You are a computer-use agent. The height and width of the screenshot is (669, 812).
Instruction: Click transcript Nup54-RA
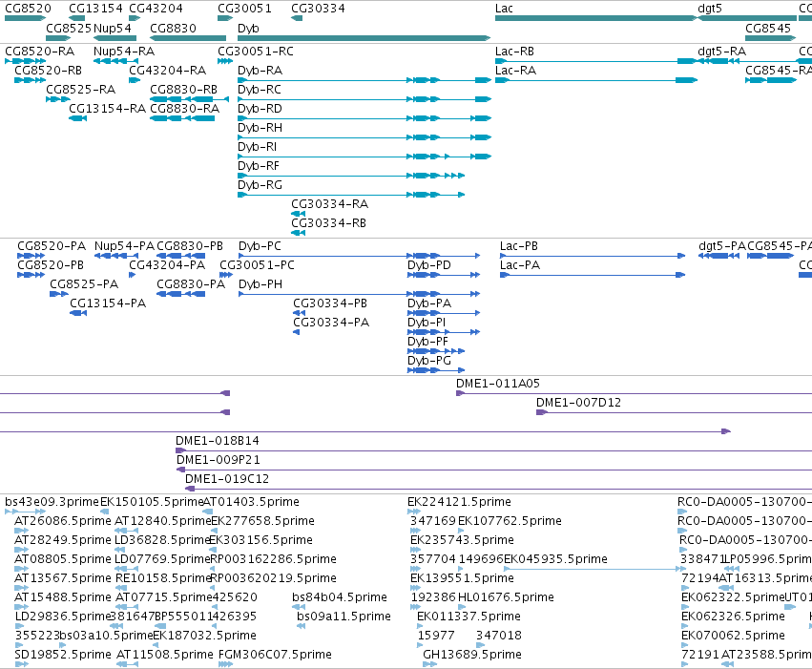coord(124,52)
